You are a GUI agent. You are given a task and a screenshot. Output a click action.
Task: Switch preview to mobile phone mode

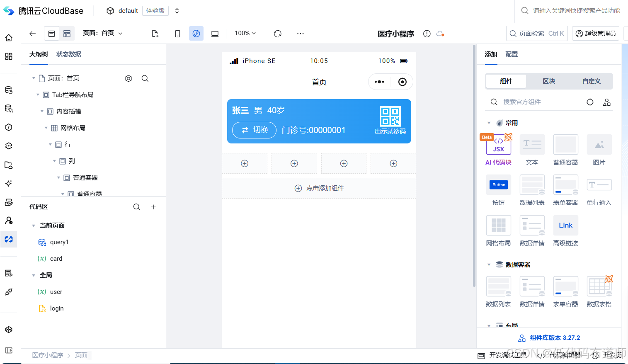[177, 34]
